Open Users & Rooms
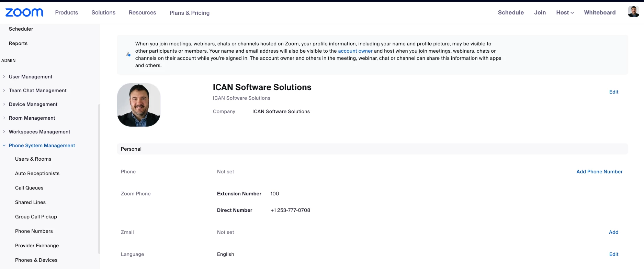The width and height of the screenshot is (644, 269). click(33, 159)
